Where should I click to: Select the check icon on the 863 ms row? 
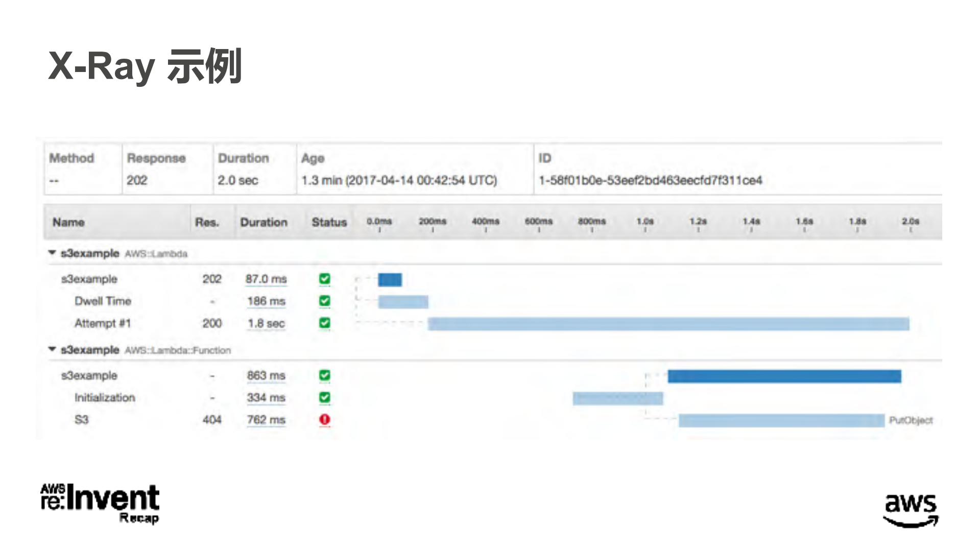tap(325, 375)
